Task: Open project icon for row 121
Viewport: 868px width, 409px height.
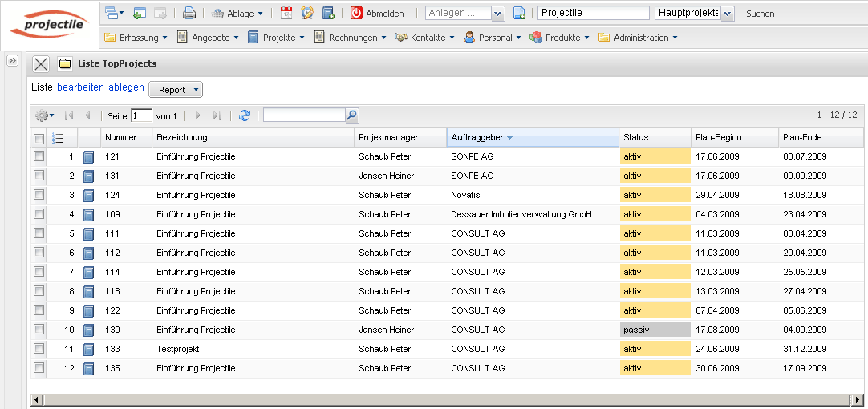Action: click(89, 157)
